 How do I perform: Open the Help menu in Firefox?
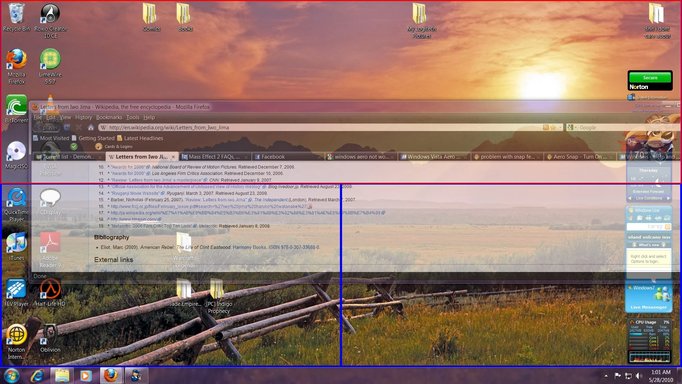149,117
